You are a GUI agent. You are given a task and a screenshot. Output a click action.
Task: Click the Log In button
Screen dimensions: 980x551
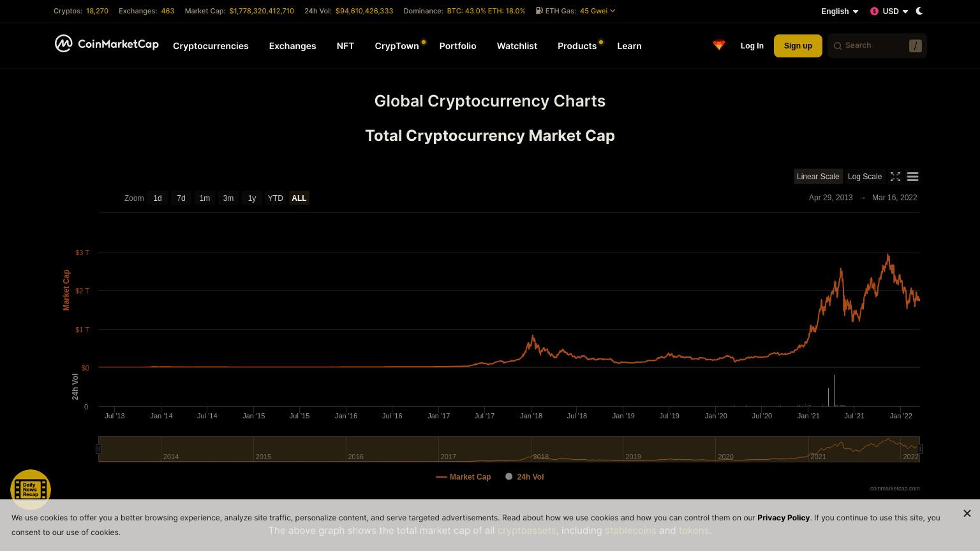752,46
